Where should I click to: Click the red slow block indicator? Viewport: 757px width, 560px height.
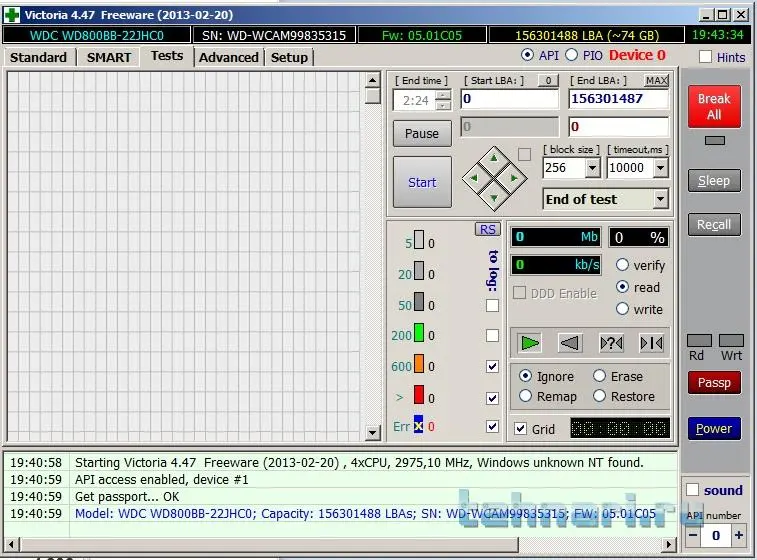[419, 394]
